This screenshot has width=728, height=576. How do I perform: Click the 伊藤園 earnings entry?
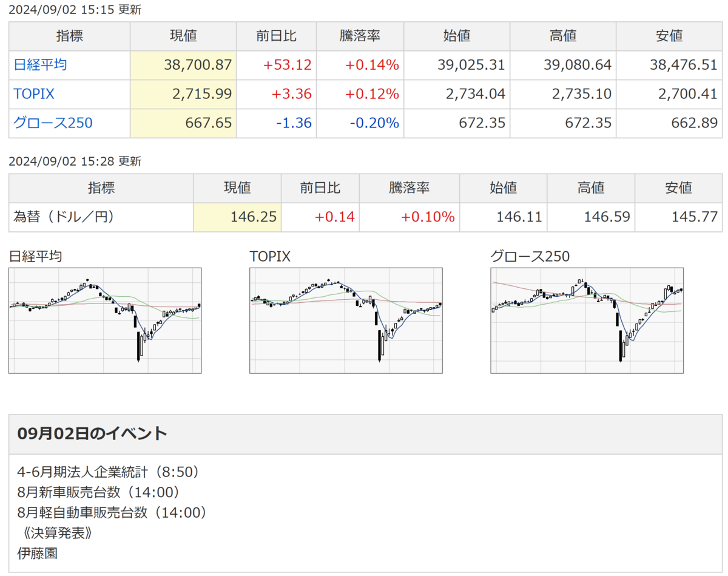point(38,554)
